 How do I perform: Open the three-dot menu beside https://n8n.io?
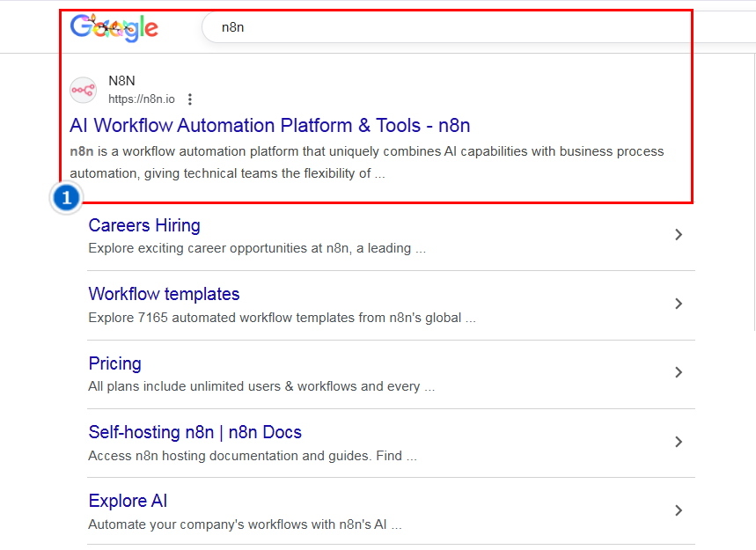coord(190,99)
